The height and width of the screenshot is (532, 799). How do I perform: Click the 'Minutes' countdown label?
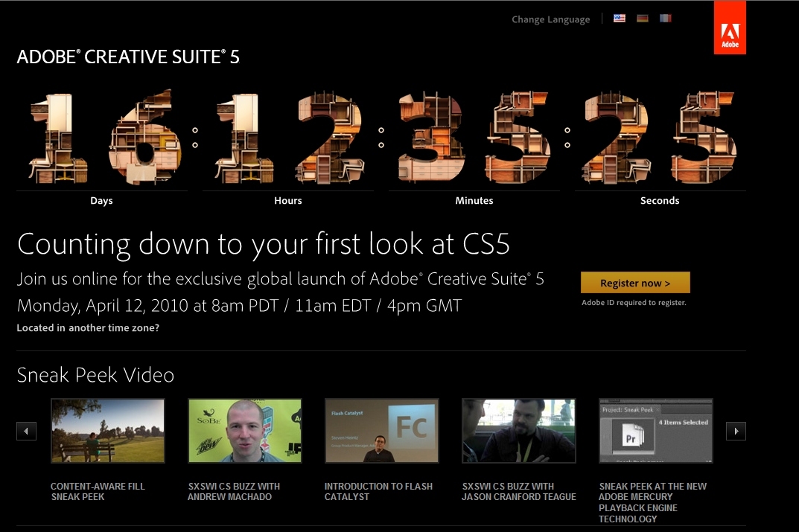coord(474,201)
